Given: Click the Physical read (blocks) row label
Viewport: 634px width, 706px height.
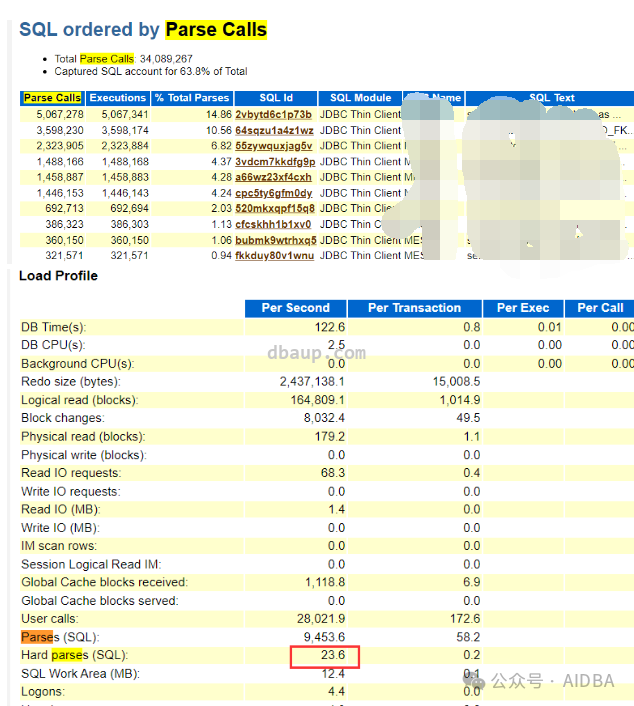Looking at the screenshot, I should pos(83,436).
